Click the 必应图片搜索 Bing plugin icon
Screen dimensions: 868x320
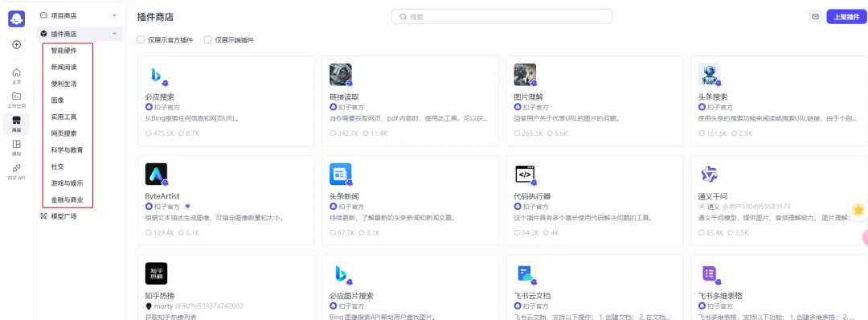341,273
